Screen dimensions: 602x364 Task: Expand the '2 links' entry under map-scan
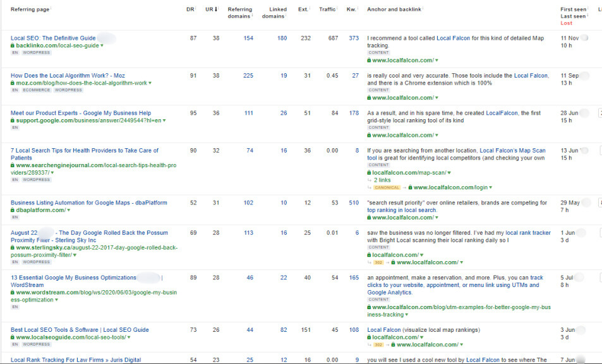[382, 180]
